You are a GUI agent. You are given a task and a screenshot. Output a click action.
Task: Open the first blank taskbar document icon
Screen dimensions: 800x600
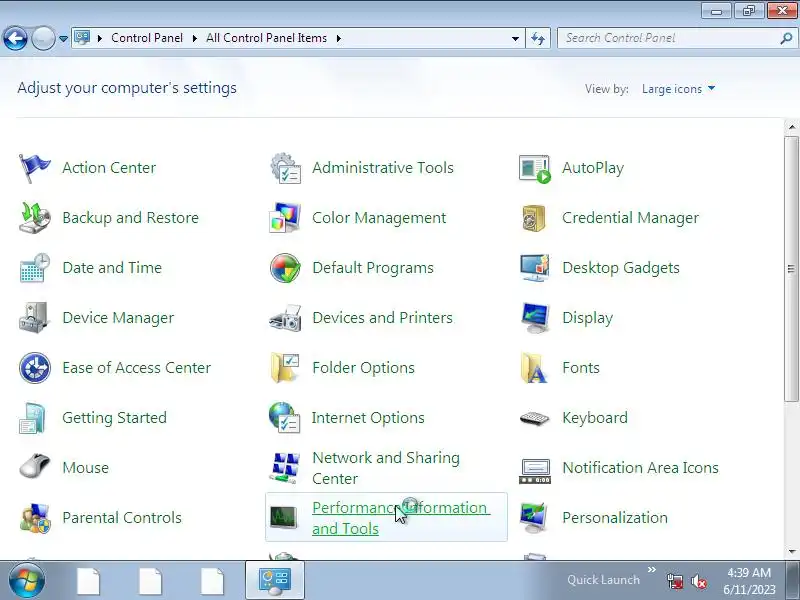pyautogui.click(x=88, y=581)
